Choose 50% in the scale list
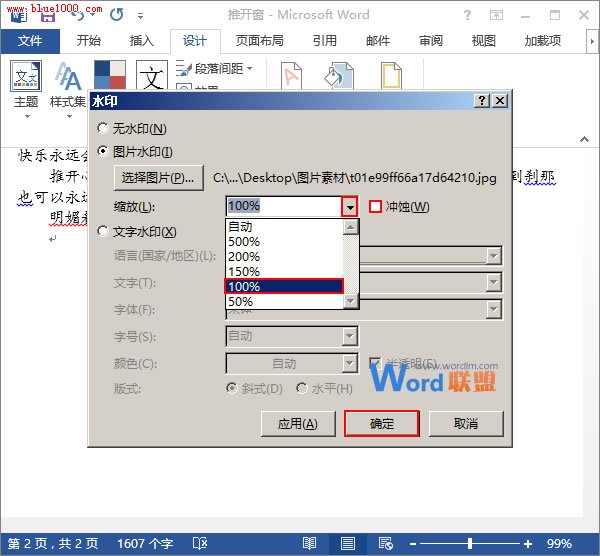Image resolution: width=600 pixels, height=556 pixels. point(284,302)
